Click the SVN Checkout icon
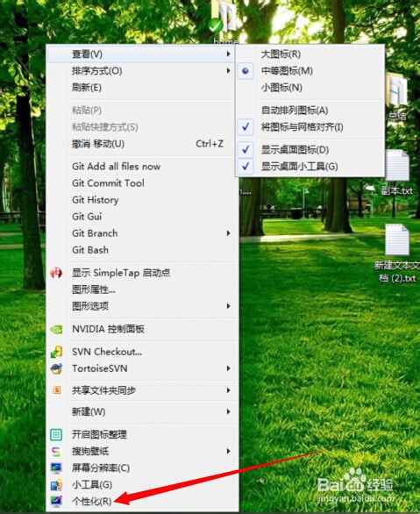The height and width of the screenshot is (514, 420). (x=56, y=352)
